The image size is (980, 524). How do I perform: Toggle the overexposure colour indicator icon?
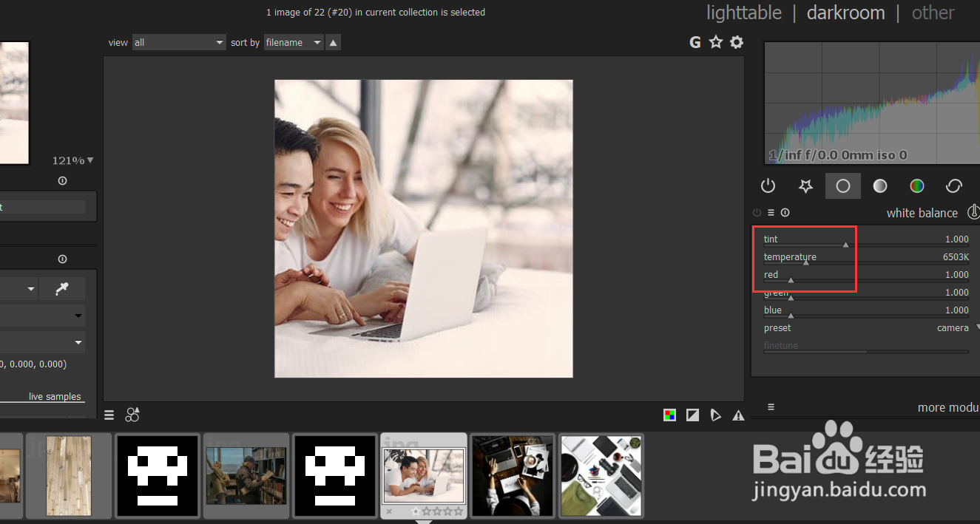(x=670, y=415)
